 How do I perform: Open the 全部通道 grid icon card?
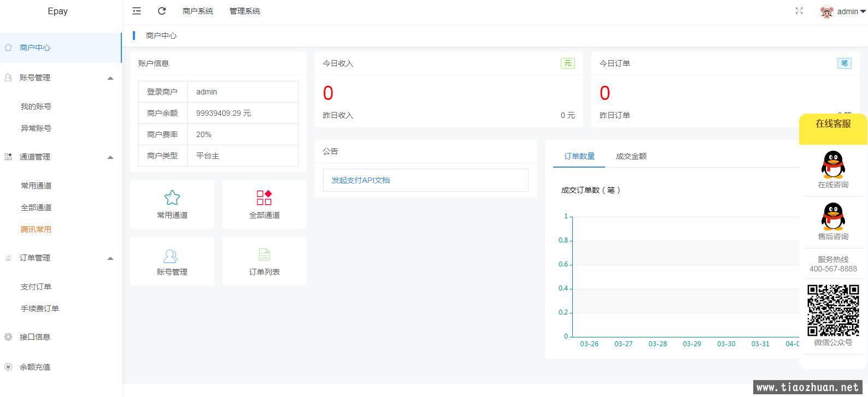264,204
